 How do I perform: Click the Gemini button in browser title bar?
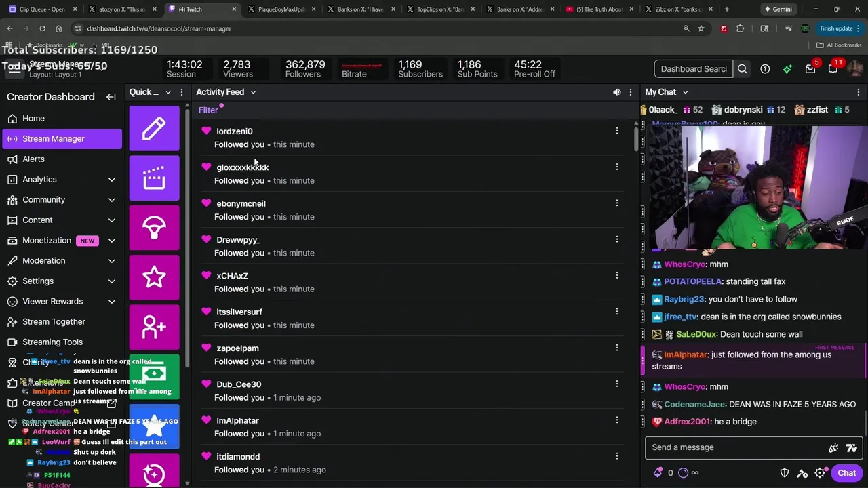coord(778,9)
